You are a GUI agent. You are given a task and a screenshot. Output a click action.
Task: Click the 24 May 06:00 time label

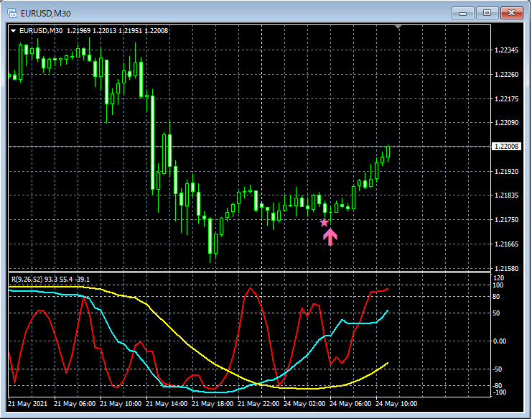[350, 404]
